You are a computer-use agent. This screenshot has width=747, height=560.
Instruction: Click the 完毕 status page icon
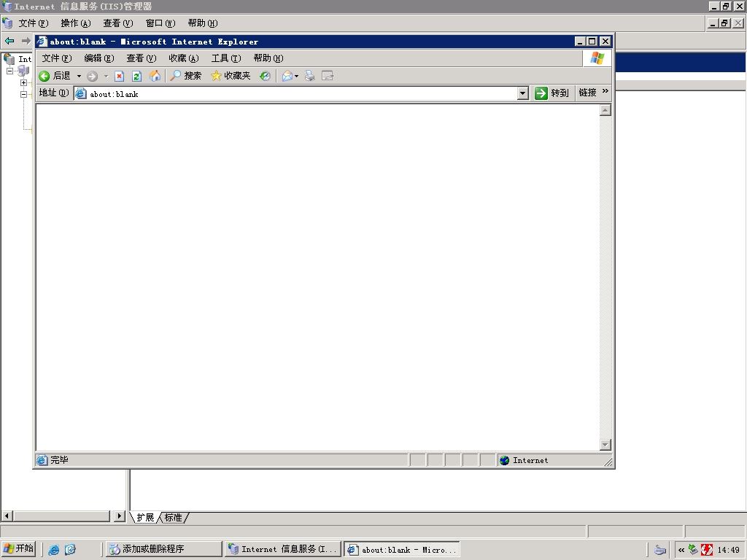(42, 460)
